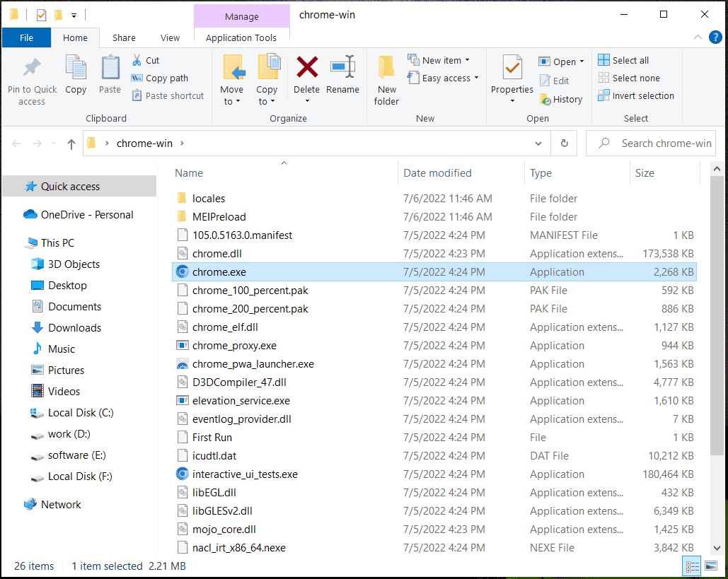Invert the current selection

pos(635,95)
